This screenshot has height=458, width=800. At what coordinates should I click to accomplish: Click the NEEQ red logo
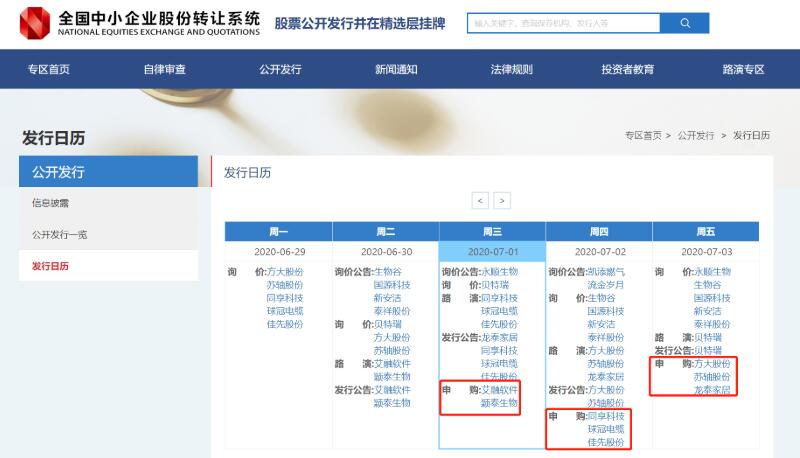pos(35,22)
